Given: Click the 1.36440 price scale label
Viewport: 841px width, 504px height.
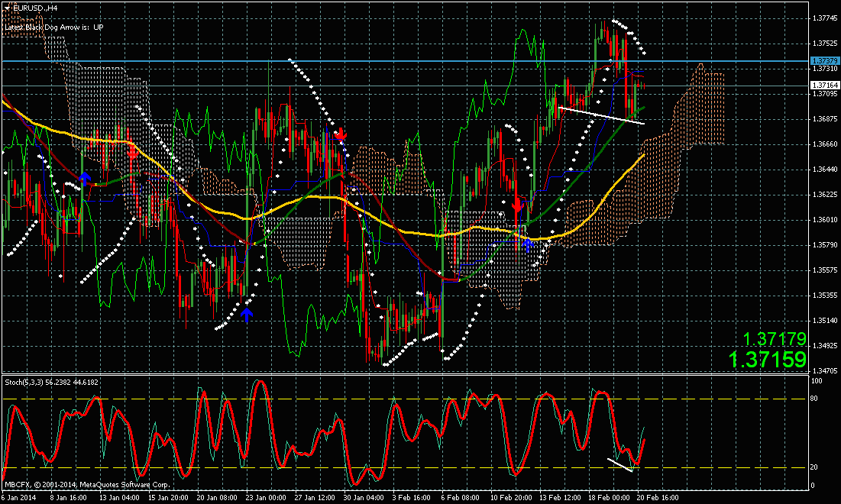Looking at the screenshot, I should point(825,169).
